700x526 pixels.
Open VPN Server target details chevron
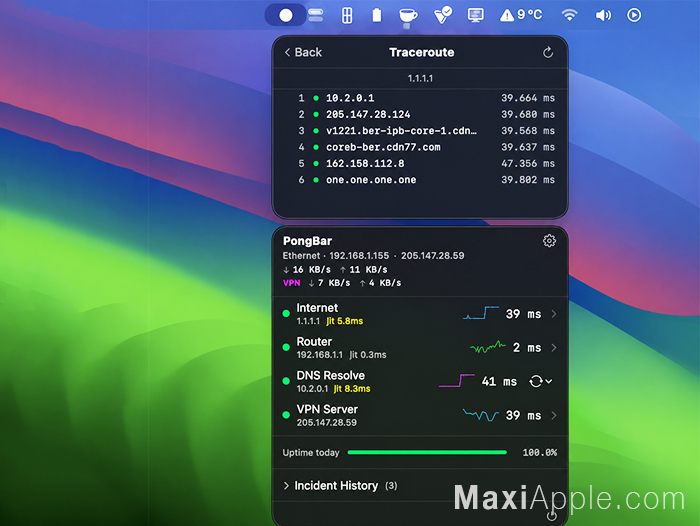tap(554, 415)
